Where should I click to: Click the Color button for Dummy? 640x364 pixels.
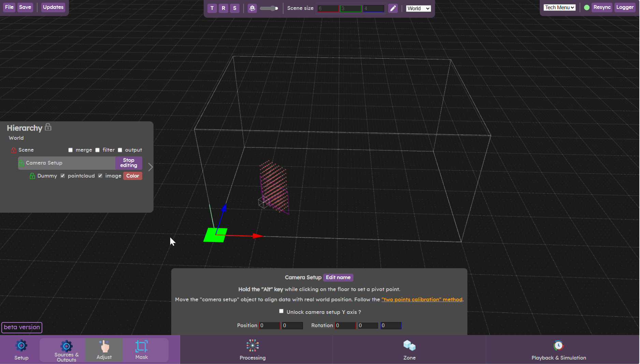point(133,176)
